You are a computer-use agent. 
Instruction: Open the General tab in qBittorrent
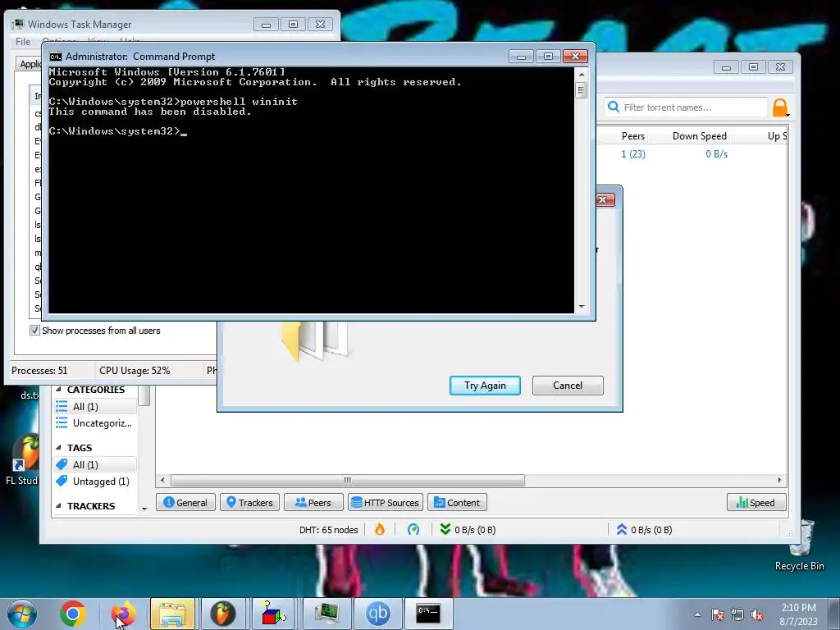click(185, 503)
